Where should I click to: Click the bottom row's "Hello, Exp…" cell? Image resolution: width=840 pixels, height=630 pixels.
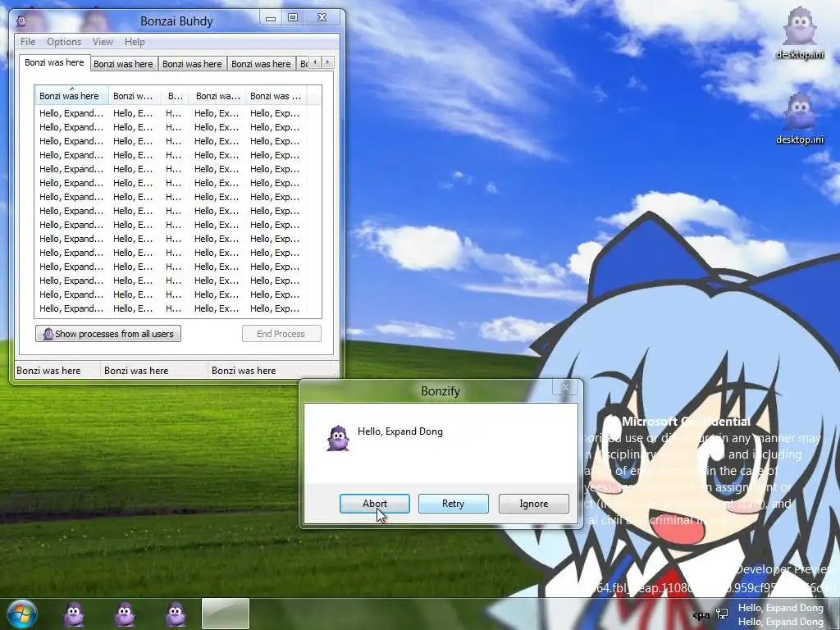tap(275, 308)
